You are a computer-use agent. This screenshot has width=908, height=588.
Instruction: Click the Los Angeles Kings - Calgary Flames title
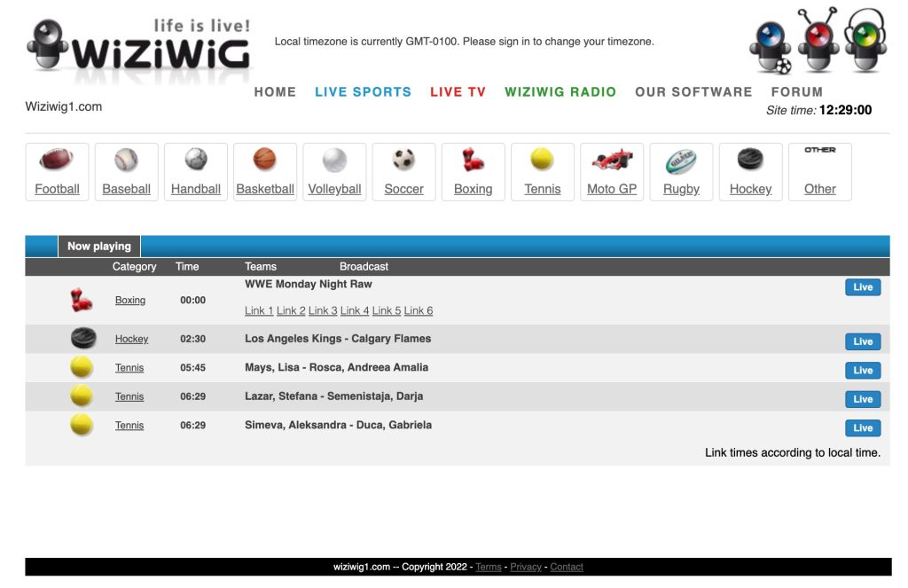point(338,338)
